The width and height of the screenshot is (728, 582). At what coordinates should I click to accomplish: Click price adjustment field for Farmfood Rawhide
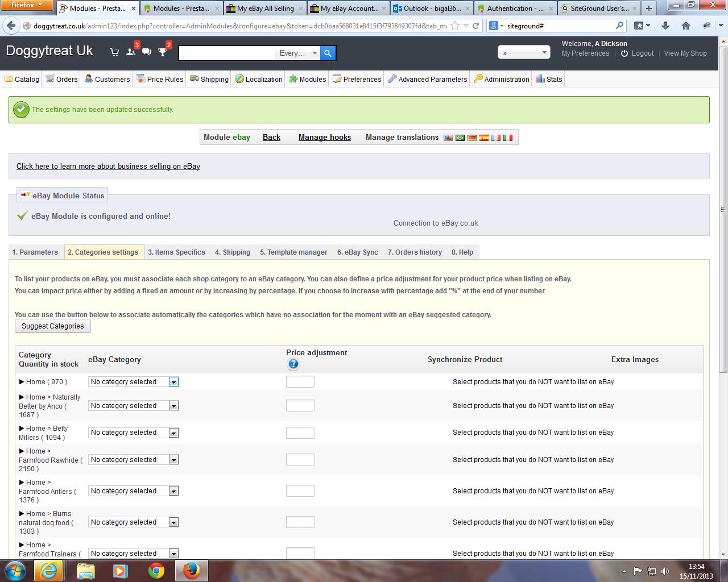300,460
